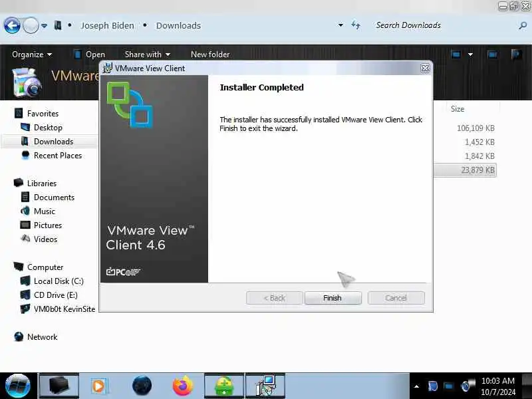Select Libraries in the navigation pane

[42, 184]
